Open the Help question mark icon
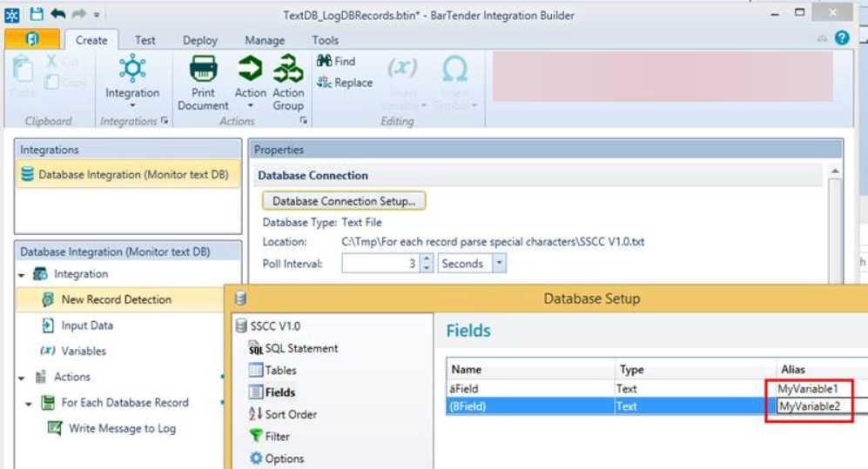Image resolution: width=868 pixels, height=469 pixels. coord(842,37)
